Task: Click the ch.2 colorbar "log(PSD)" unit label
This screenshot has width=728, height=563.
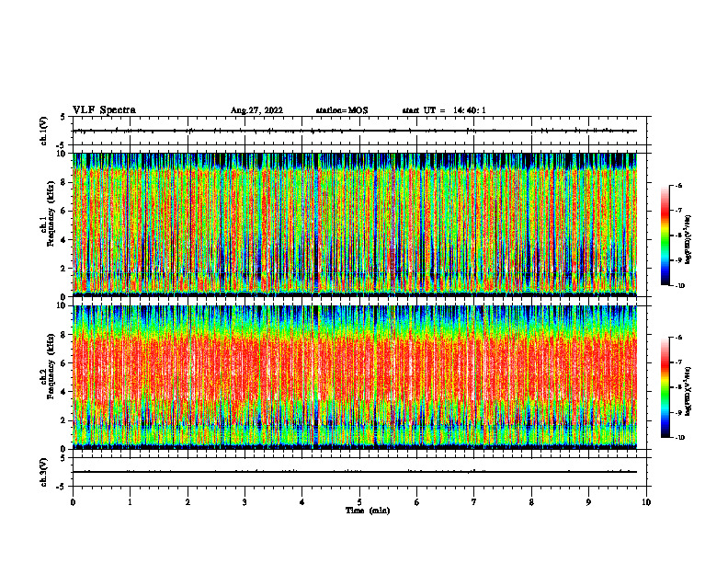Action: 688,392
